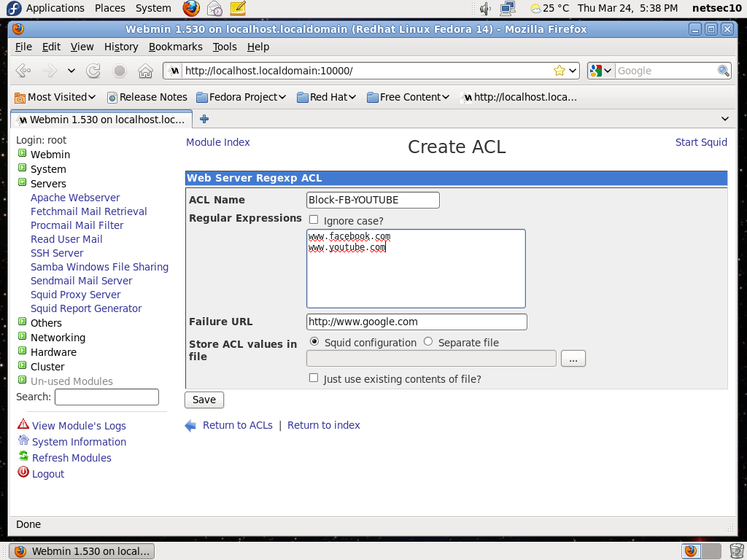747x560 pixels.
Task: Open the Red Hat bookmarks folder
Action: pyautogui.click(x=326, y=97)
